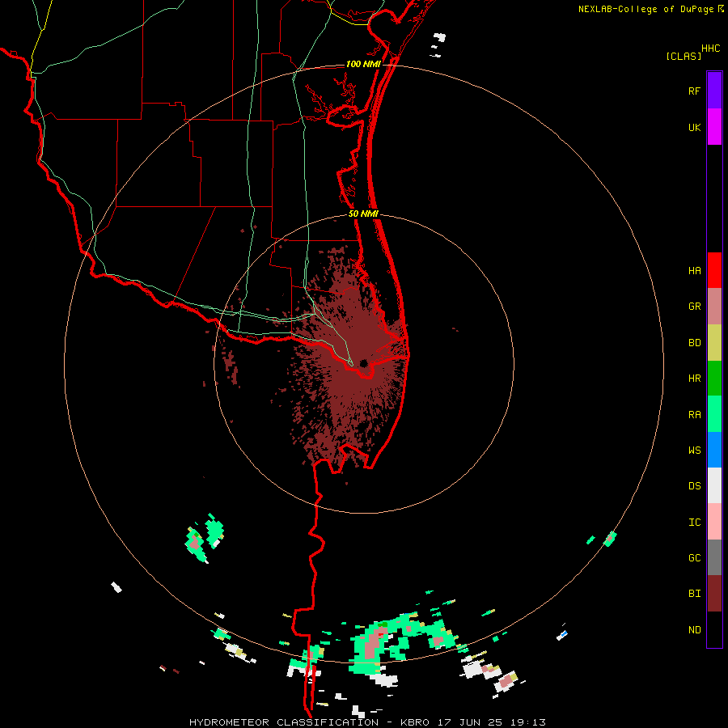
Task: Click the 19:13 timestamp
Action: [x=527, y=722]
